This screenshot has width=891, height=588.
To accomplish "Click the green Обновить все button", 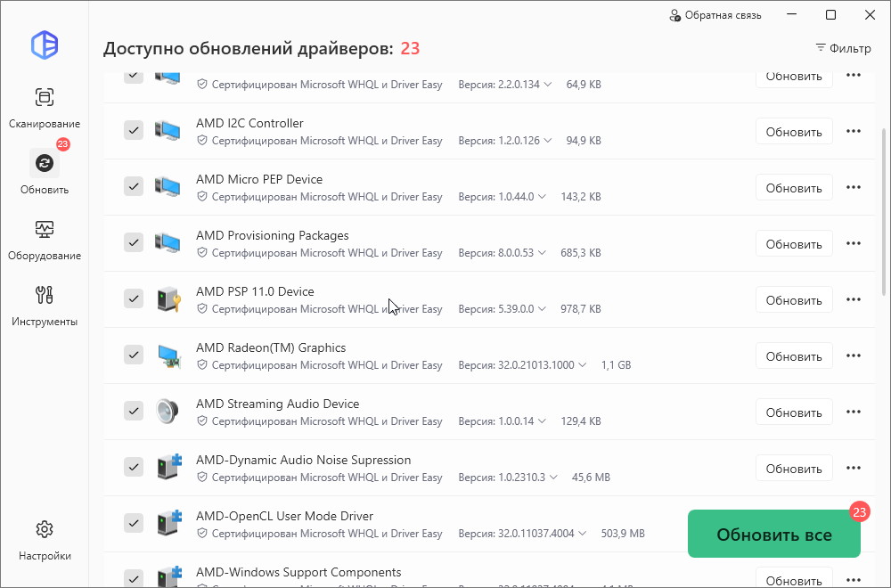I will pyautogui.click(x=774, y=534).
